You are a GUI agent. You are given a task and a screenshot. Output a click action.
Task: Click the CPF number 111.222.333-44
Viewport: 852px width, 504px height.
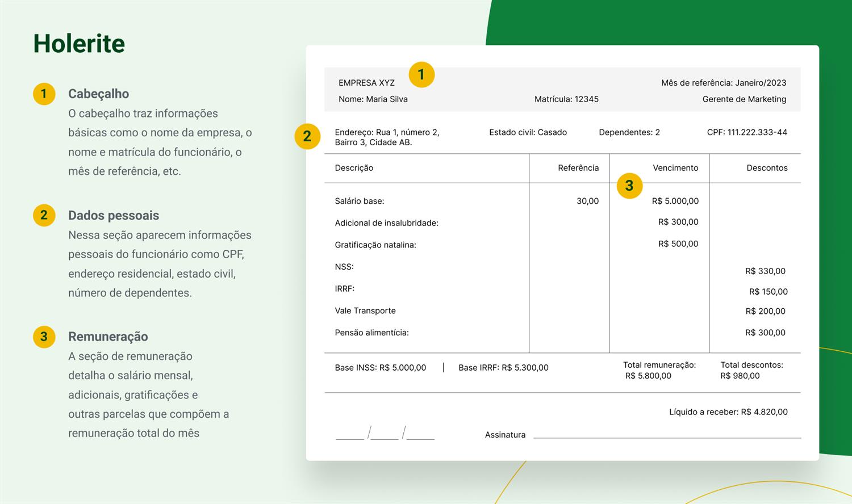pyautogui.click(x=757, y=132)
